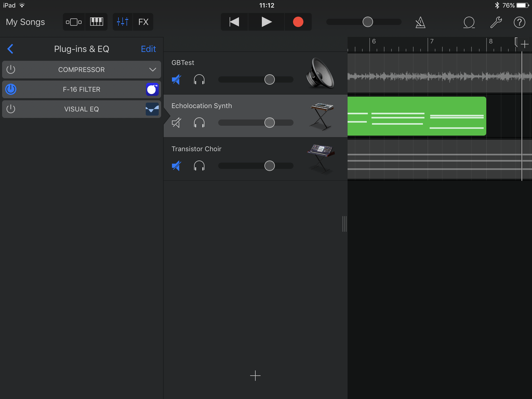Tap the Plug-ins & EQ title

[x=82, y=49]
